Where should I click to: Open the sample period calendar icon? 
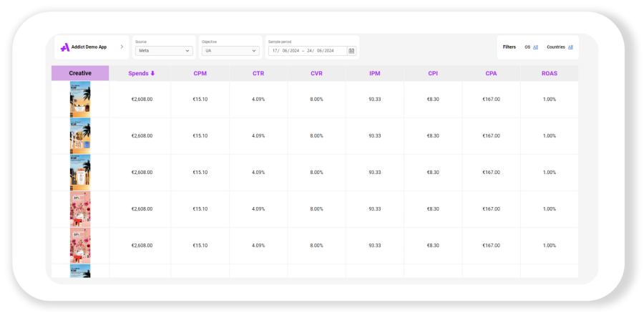pos(351,51)
